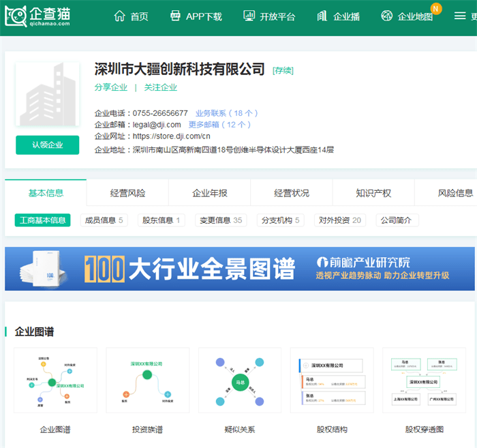The height and width of the screenshot is (448, 477).
Task: Click the 分享企业 link
Action: point(111,87)
